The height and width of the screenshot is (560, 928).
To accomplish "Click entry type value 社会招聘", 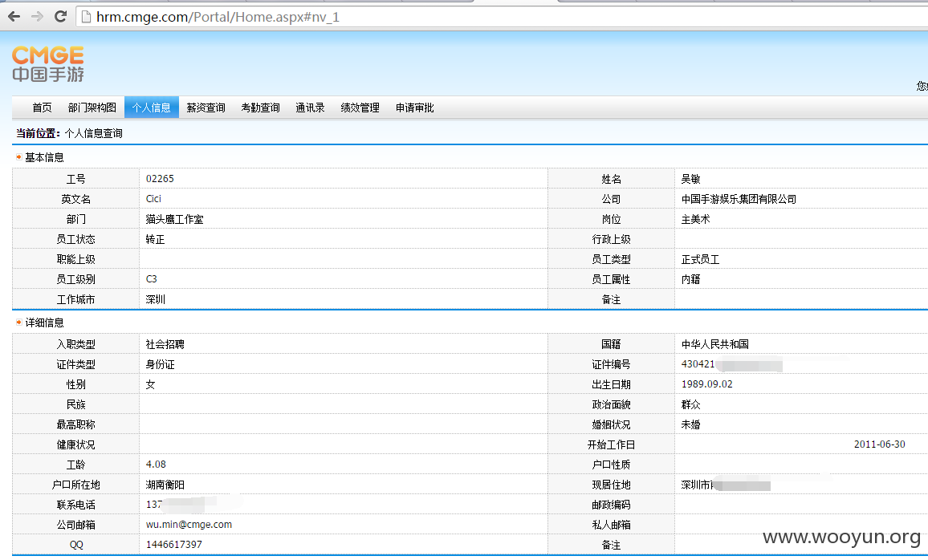I will click(165, 344).
